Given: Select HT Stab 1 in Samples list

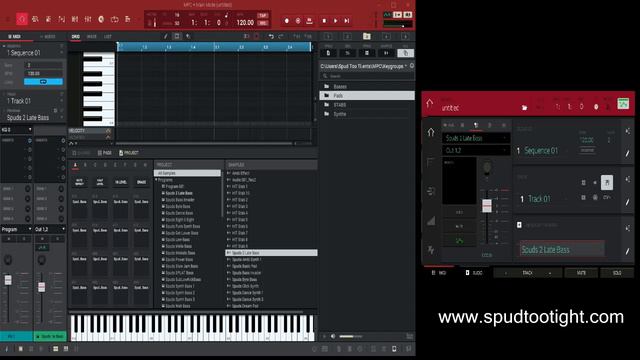Looking at the screenshot, I should pyautogui.click(x=240, y=187).
